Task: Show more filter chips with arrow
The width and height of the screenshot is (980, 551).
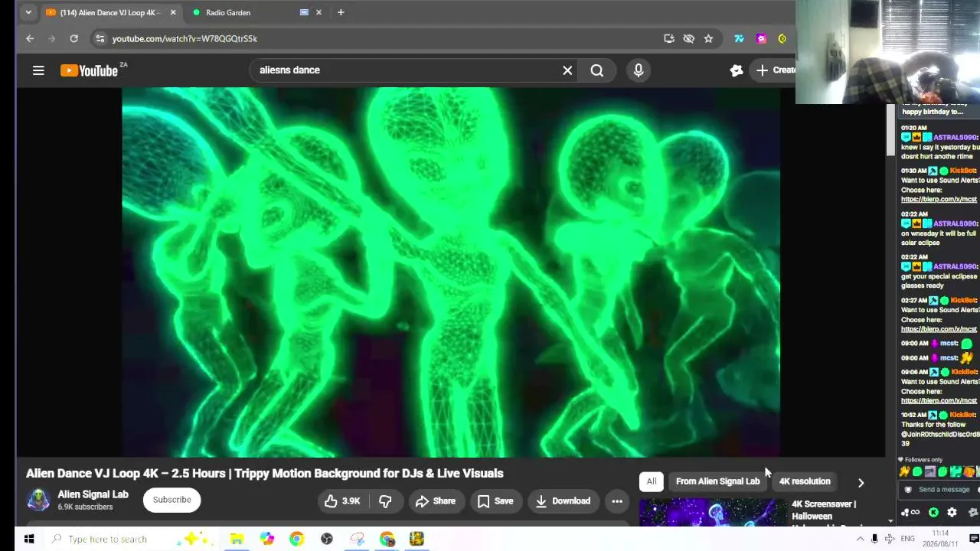Action: click(x=861, y=483)
